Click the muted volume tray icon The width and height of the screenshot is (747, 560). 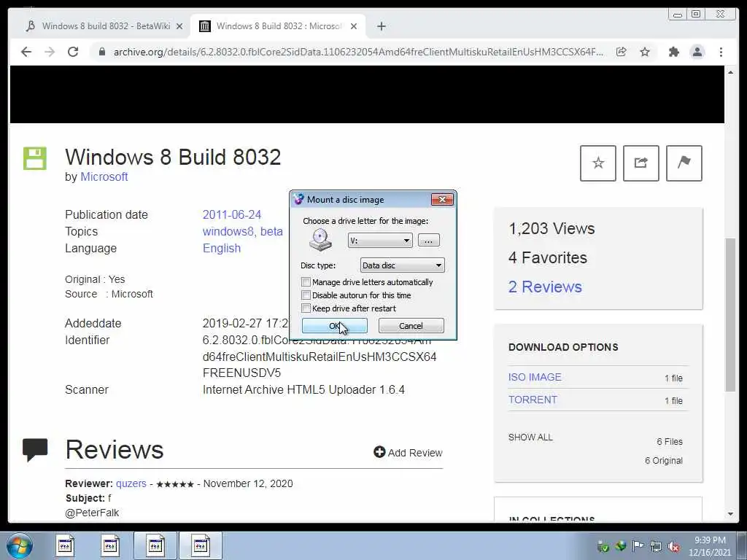[x=673, y=547]
